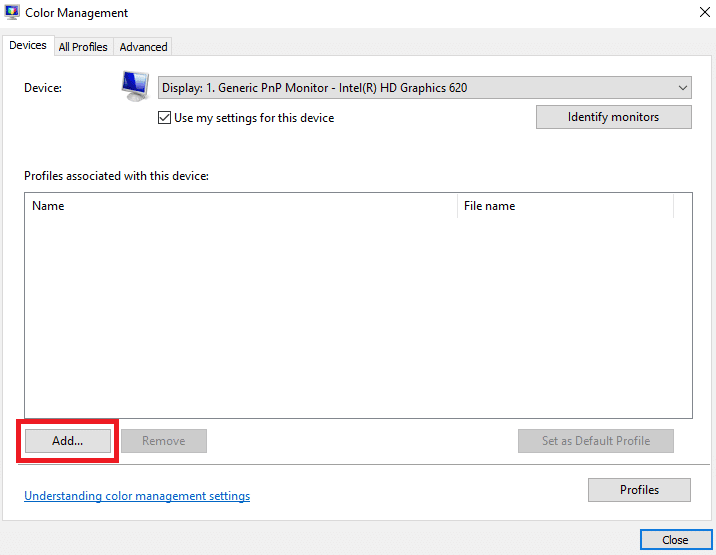Open the Advanced tab
Screen dimensions: 716x555
pos(143,47)
